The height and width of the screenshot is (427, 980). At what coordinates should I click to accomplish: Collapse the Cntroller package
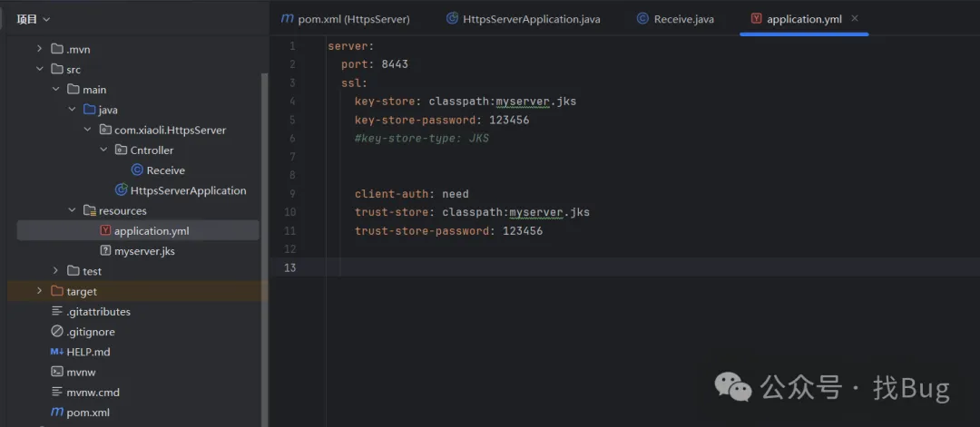103,150
